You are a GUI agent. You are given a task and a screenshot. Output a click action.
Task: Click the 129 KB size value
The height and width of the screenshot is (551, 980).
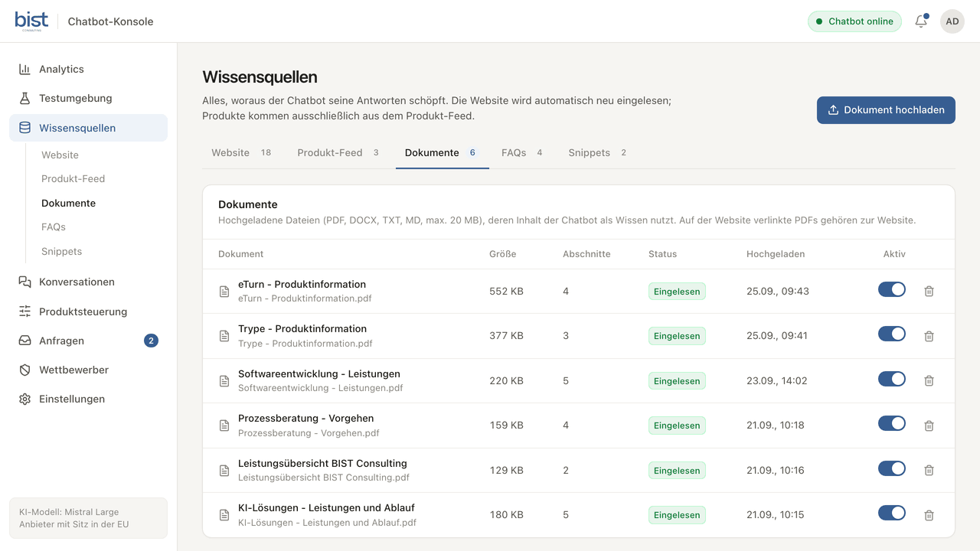pos(507,471)
